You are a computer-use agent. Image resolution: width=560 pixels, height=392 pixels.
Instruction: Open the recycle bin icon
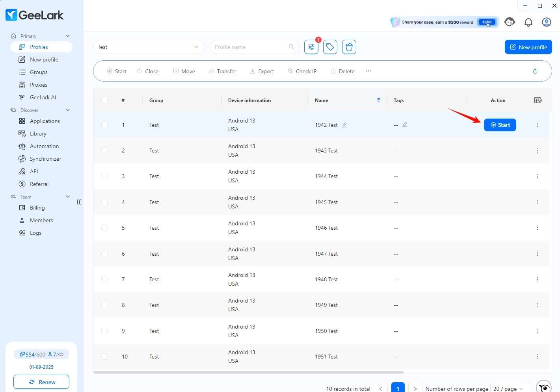349,47
